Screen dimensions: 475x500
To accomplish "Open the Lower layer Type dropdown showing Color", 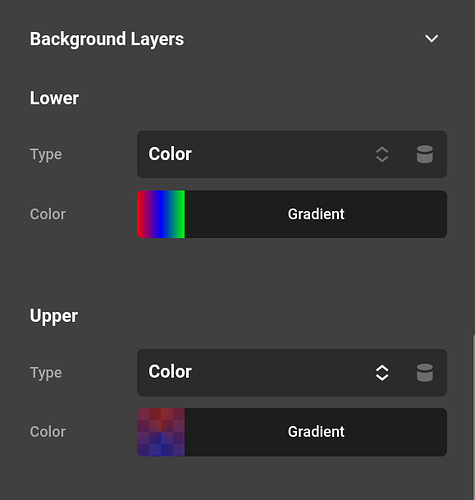I will [292, 154].
